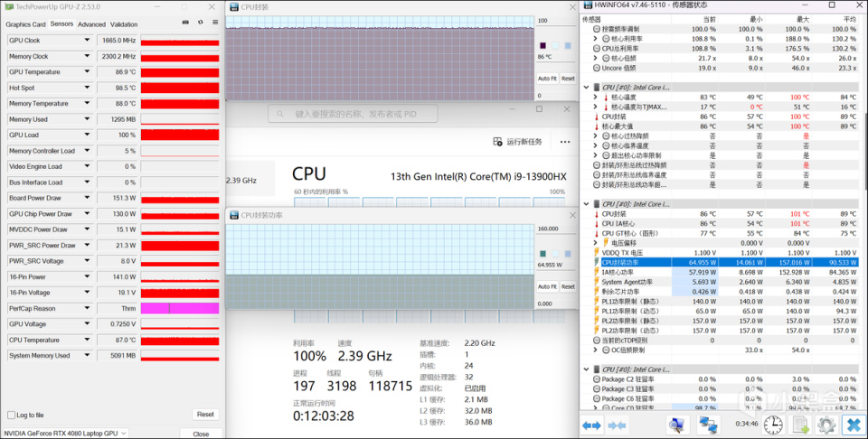Click HWiNFO64 title bar app icon

588,5
